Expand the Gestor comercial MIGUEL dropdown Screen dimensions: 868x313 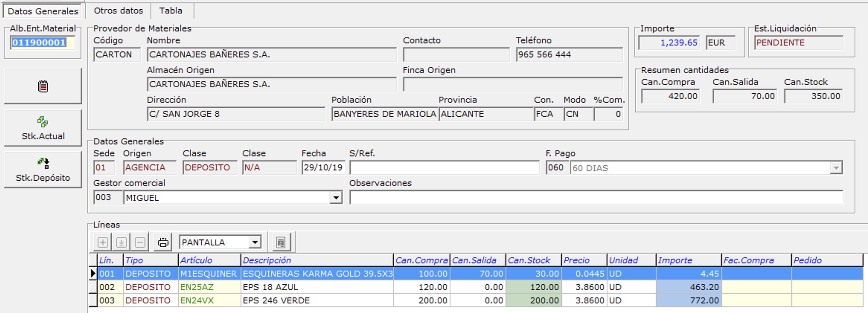(336, 198)
